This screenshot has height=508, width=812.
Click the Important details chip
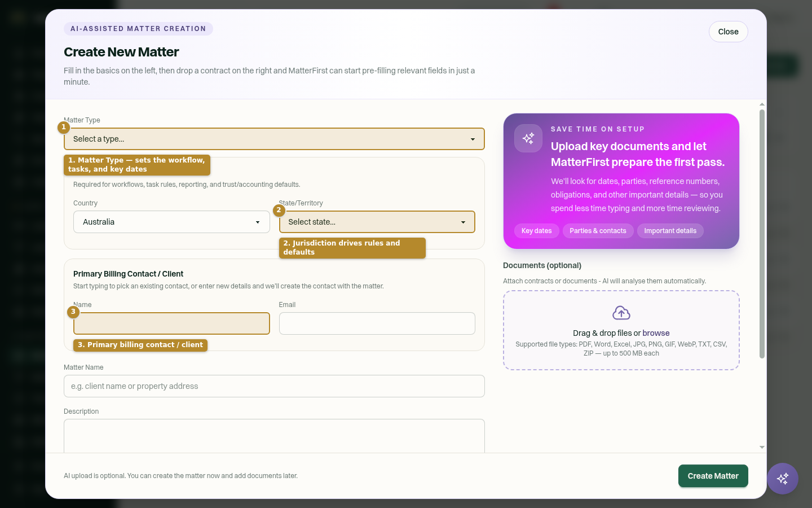[670, 231]
